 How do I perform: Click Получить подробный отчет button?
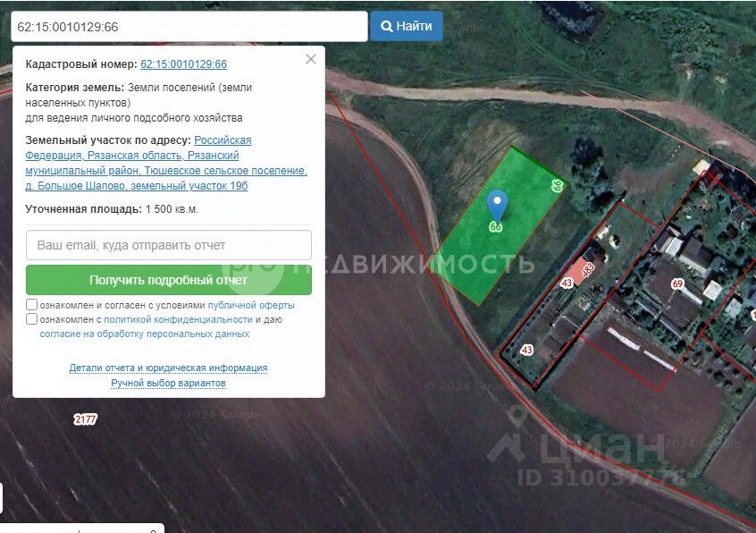pyautogui.click(x=169, y=280)
